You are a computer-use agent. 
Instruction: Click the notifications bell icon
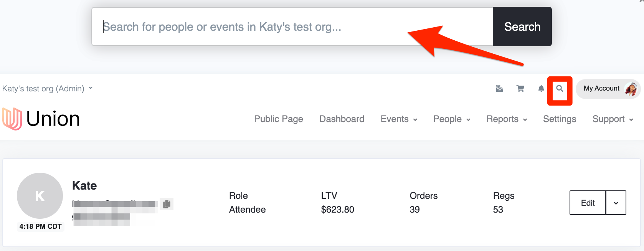pos(541,89)
